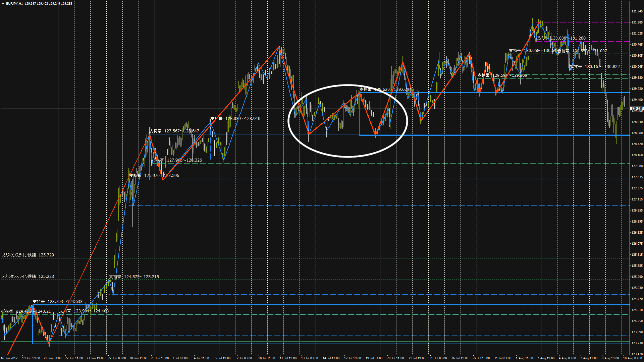This screenshot has width=644, height=362.
Task: Click the 4 Aug 03:00 time axis label
Action: click(x=567, y=358)
